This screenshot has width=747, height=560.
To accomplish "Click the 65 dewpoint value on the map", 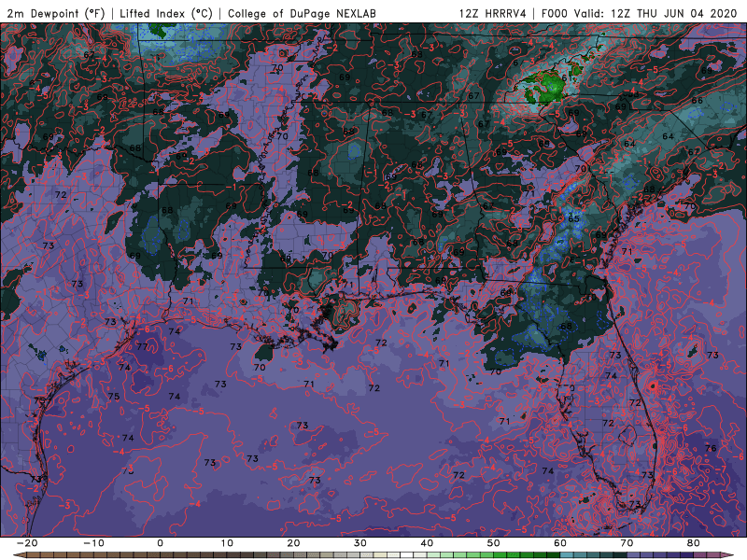I will (573, 218).
